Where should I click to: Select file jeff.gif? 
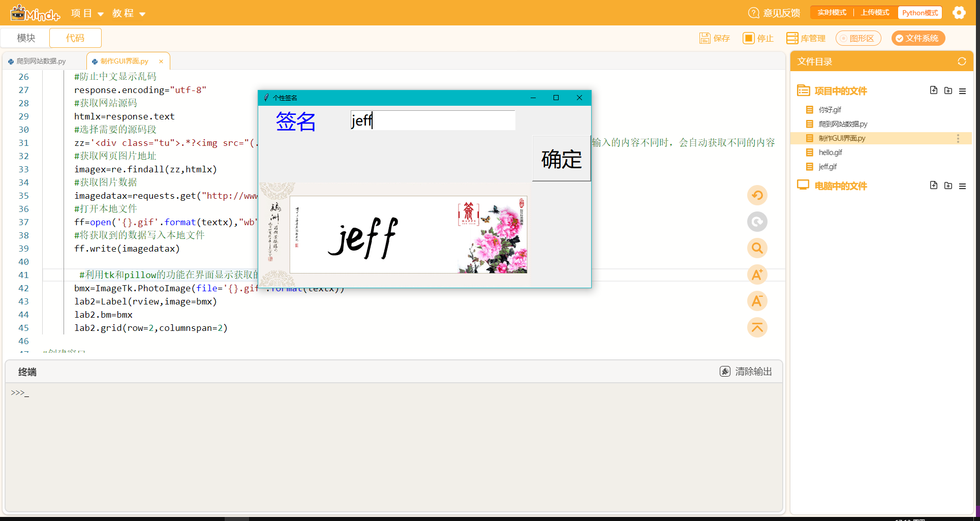(x=828, y=167)
